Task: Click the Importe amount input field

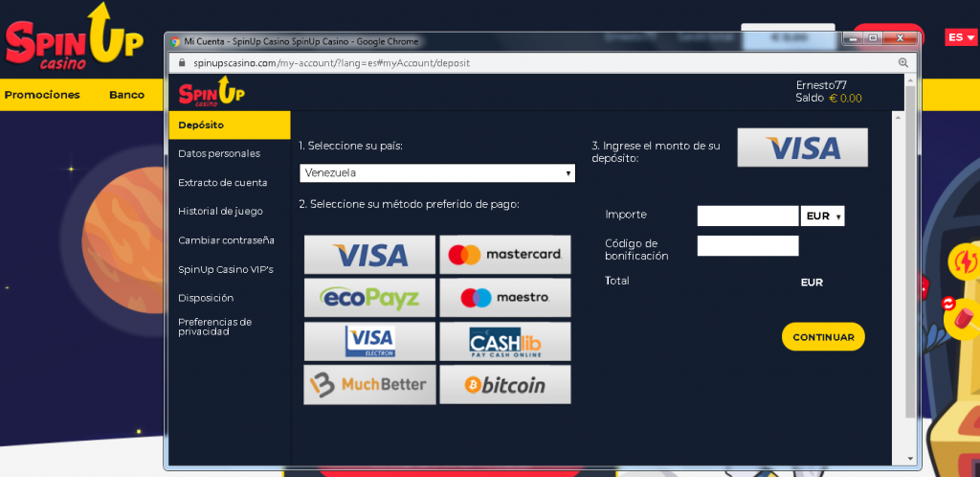Action: (747, 216)
